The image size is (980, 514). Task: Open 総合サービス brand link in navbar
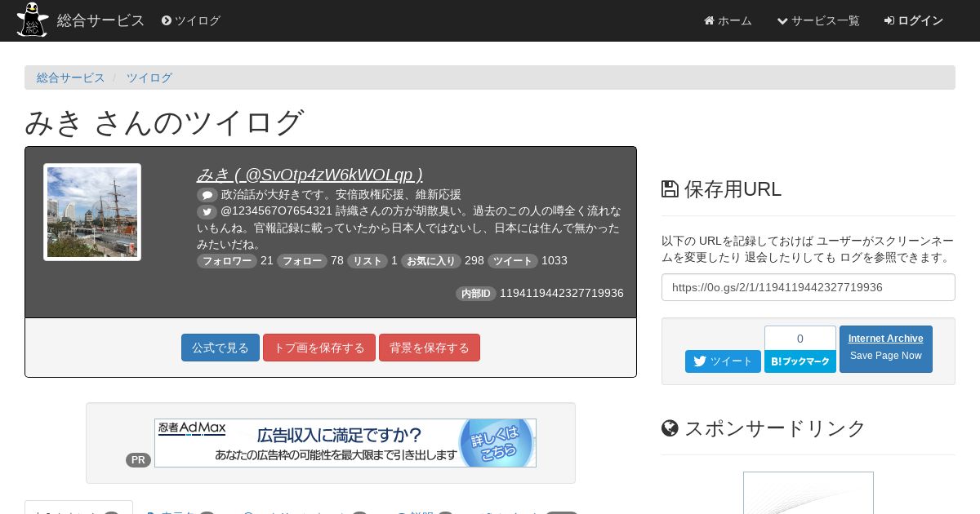(100, 20)
